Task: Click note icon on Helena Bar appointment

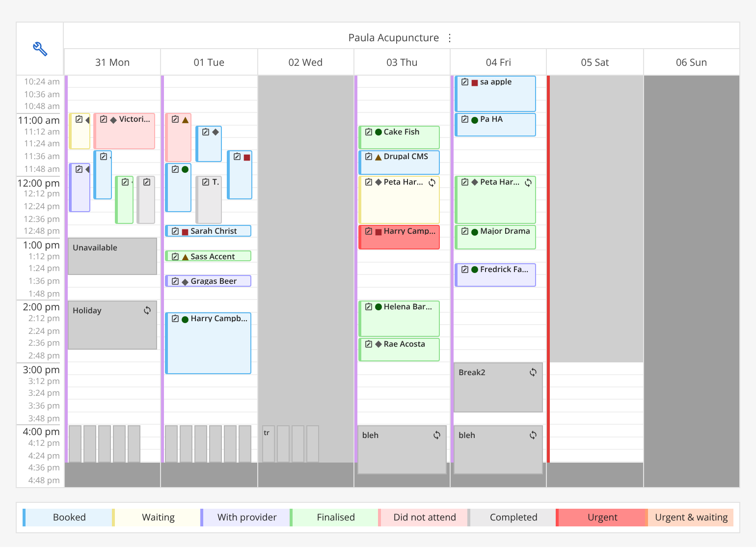Action: [369, 307]
